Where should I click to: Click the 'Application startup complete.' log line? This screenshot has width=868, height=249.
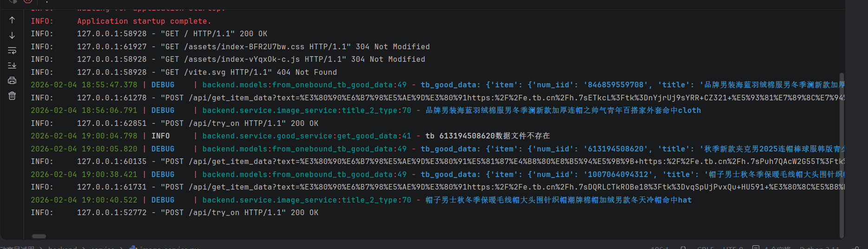144,21
